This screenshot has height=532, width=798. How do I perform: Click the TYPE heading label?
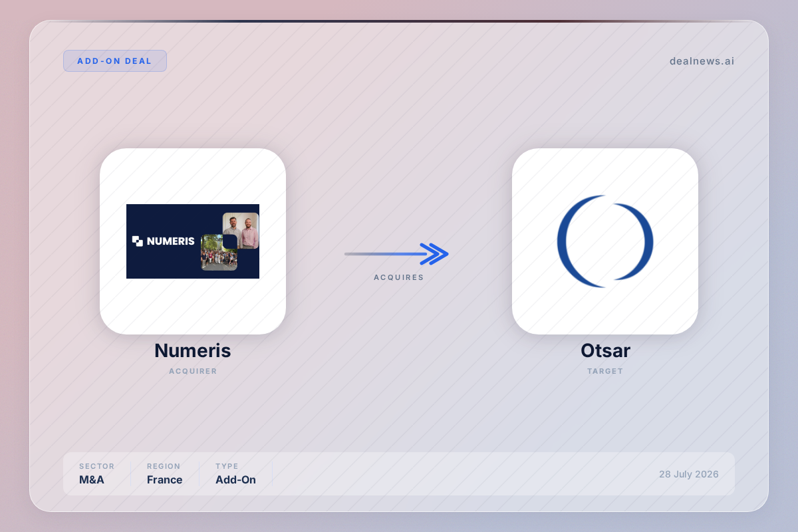click(x=227, y=466)
